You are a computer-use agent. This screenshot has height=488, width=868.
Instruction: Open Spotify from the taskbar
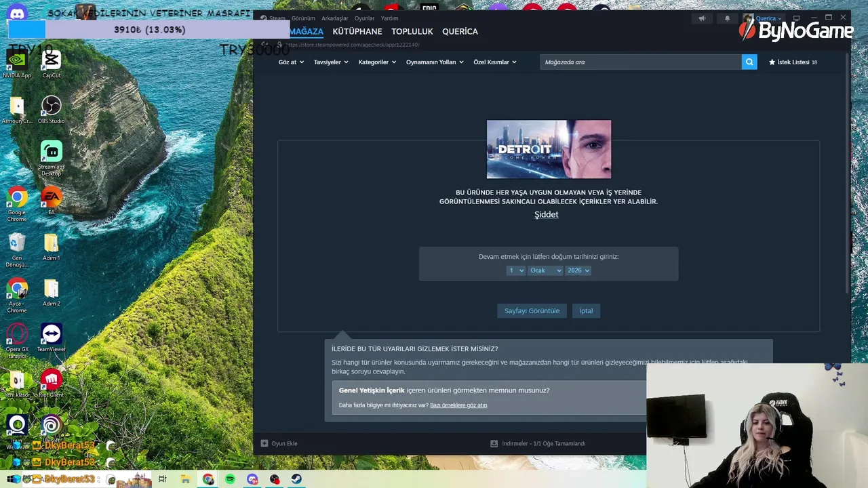pyautogui.click(x=231, y=479)
